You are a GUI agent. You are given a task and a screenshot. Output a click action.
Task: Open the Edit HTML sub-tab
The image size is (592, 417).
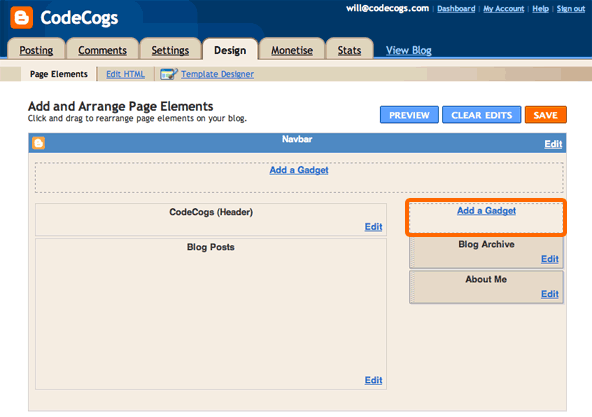click(x=125, y=74)
